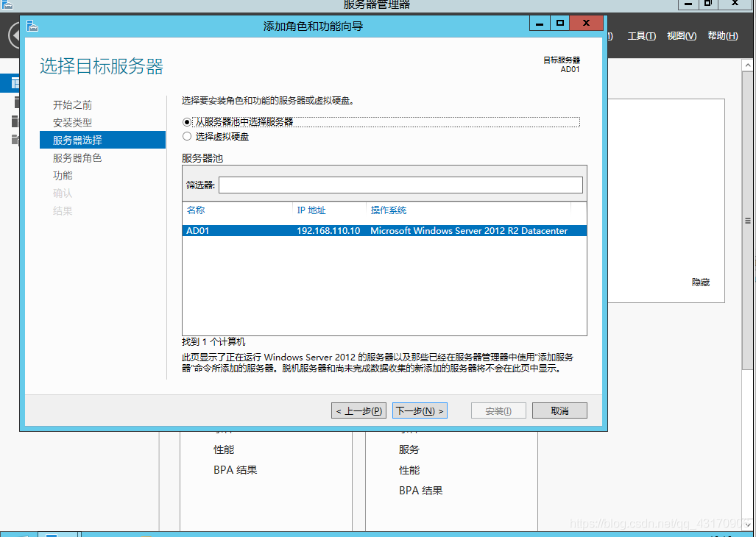This screenshot has height=537, width=756.
Task: Open the 视图(V) menu
Action: pos(681,36)
